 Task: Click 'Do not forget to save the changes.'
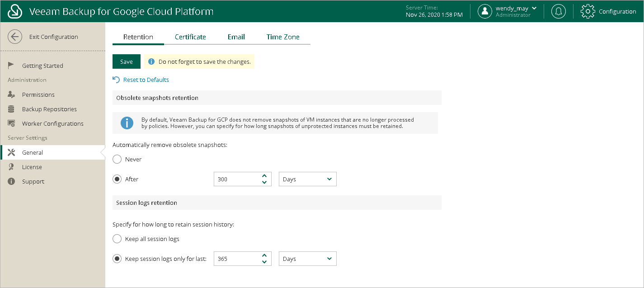(205, 61)
